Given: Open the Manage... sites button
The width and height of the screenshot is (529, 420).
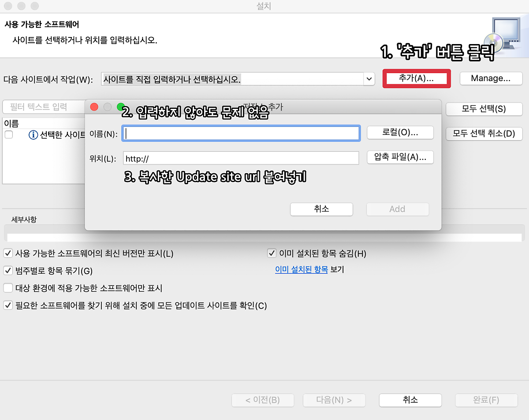Looking at the screenshot, I should click(491, 78).
